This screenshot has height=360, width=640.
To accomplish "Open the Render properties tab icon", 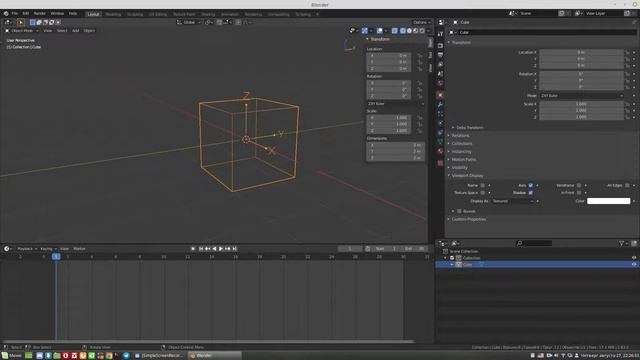I will [440, 45].
